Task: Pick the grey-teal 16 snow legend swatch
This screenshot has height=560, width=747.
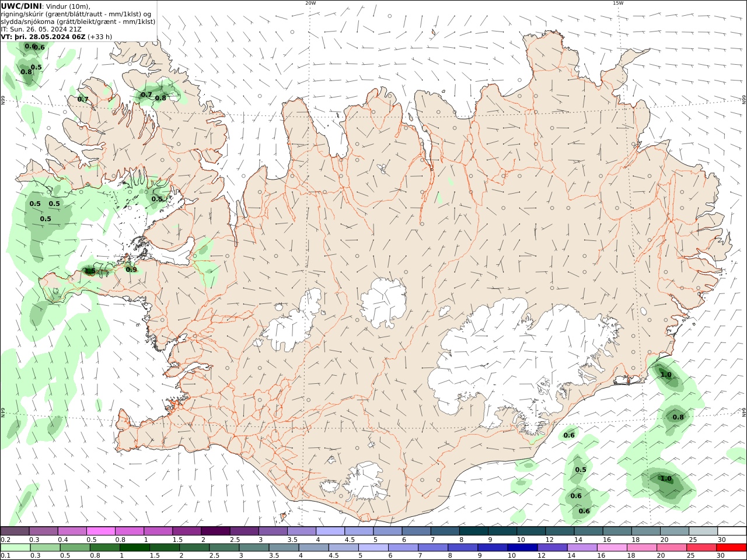Action: point(617,531)
